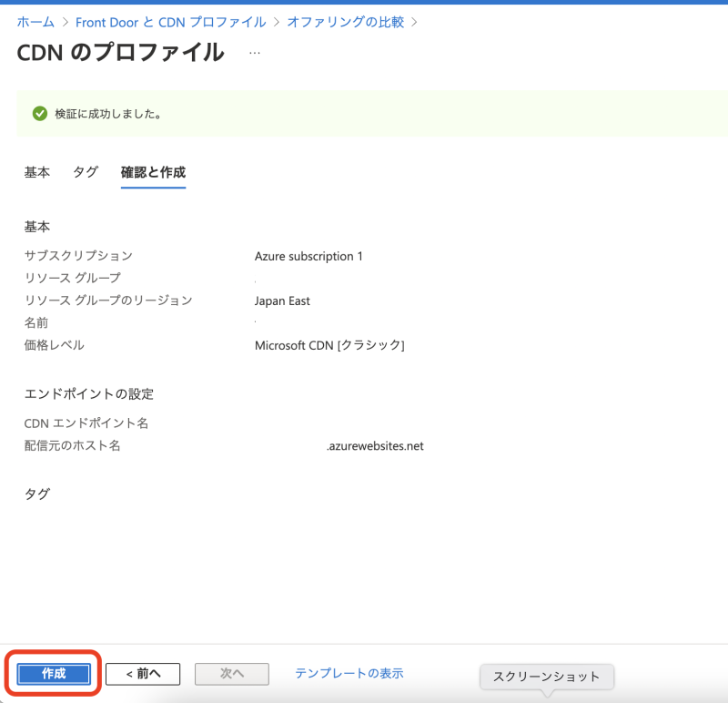The height and width of the screenshot is (703, 728).
Task: Select the 確認と作成 tab
Action: 153,172
